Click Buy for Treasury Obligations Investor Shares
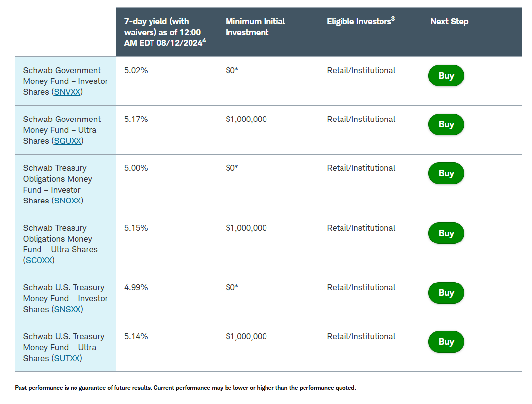This screenshot has height=404, width=532. [x=446, y=173]
